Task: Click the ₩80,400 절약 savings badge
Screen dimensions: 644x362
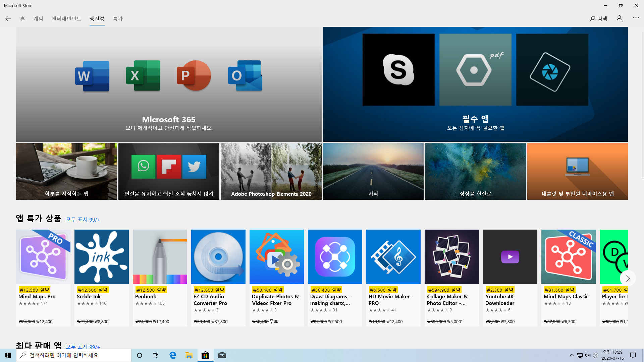Action: pos(326,290)
